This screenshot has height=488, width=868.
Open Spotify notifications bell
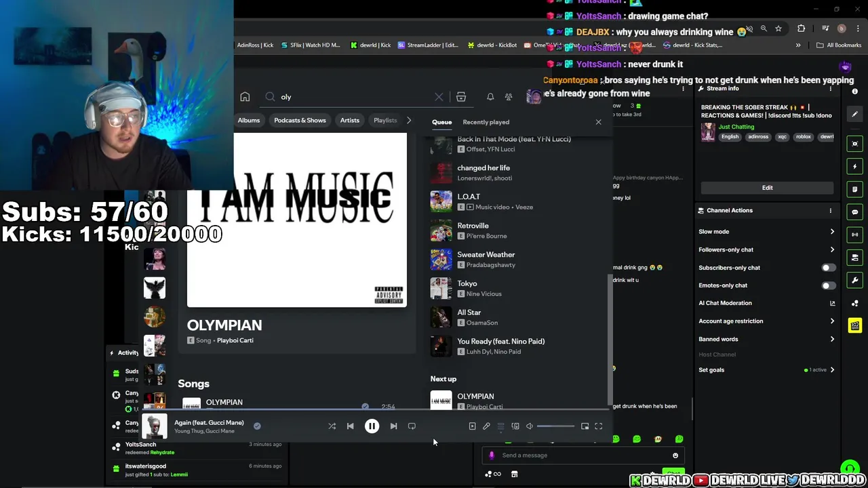490,97
